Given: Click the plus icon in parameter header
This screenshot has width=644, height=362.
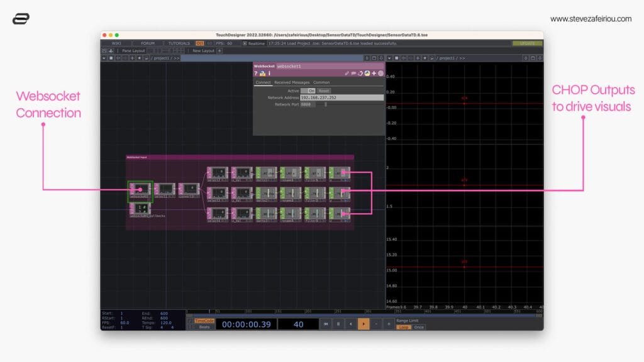Looking at the screenshot, I should (374, 74).
